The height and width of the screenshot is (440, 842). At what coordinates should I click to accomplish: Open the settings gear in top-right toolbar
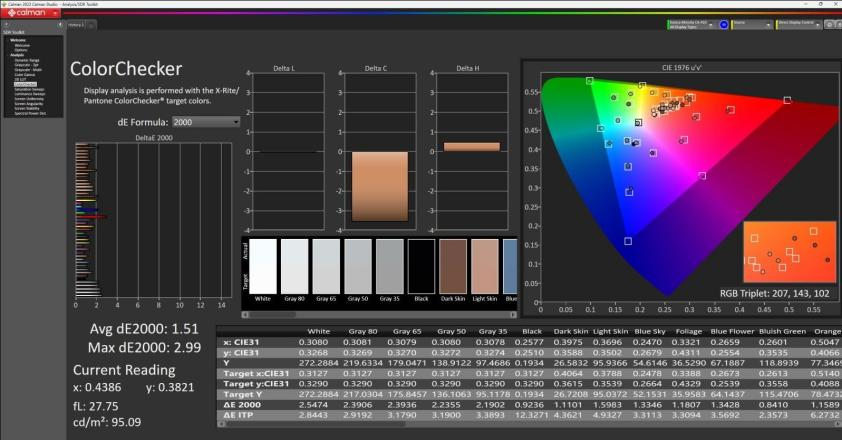pos(830,25)
